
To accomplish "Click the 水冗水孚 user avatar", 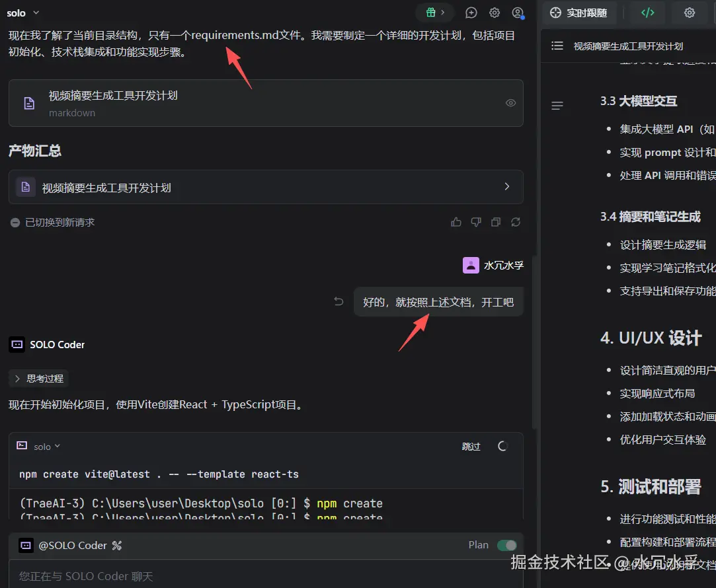I will click(x=470, y=265).
